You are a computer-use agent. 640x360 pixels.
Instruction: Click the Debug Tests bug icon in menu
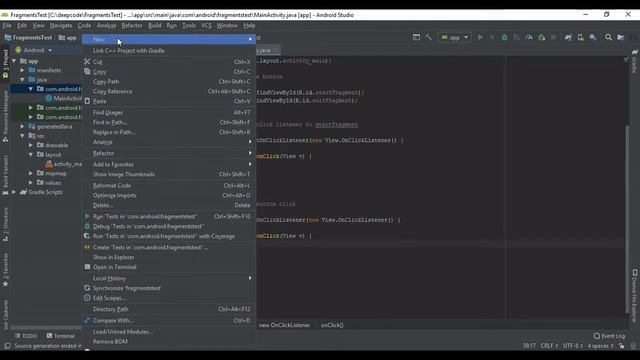coord(87,226)
